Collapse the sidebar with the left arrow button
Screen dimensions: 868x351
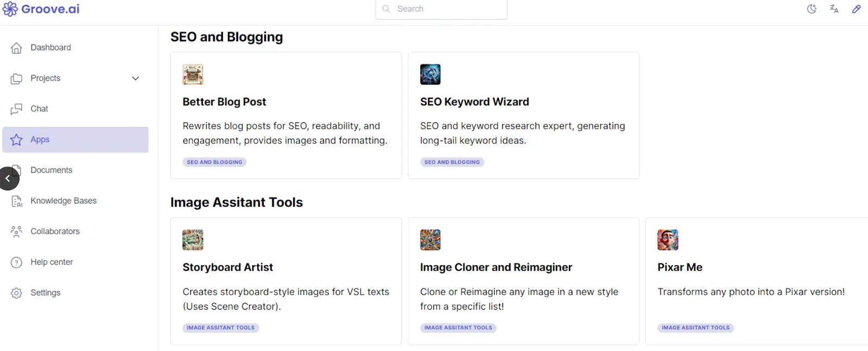tap(8, 178)
